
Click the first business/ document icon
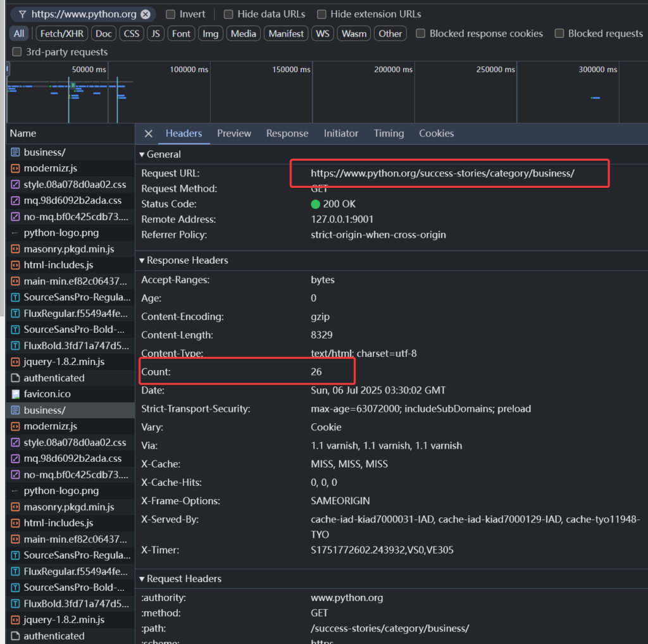[x=16, y=152]
